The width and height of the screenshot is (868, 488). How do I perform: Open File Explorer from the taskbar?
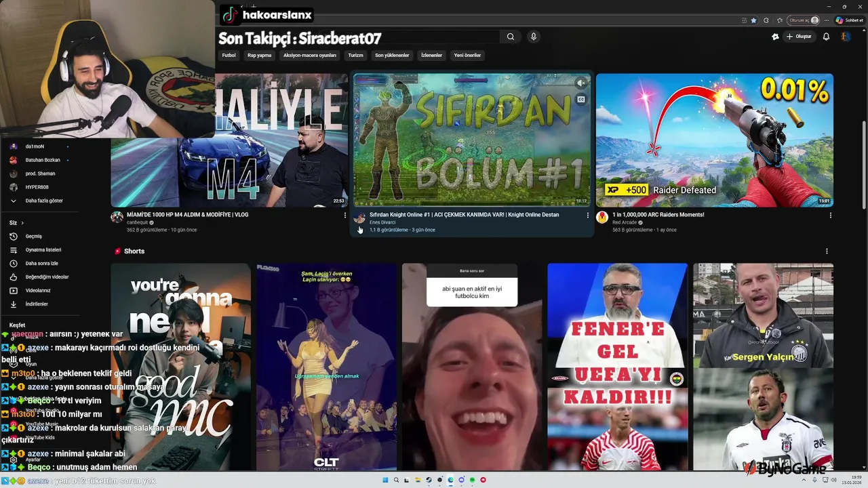418,480
